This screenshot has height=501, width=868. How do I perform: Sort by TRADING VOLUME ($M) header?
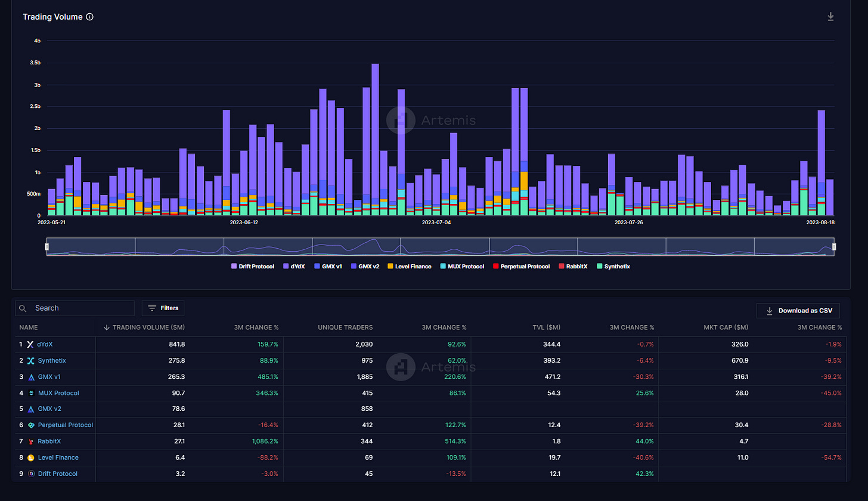(148, 327)
